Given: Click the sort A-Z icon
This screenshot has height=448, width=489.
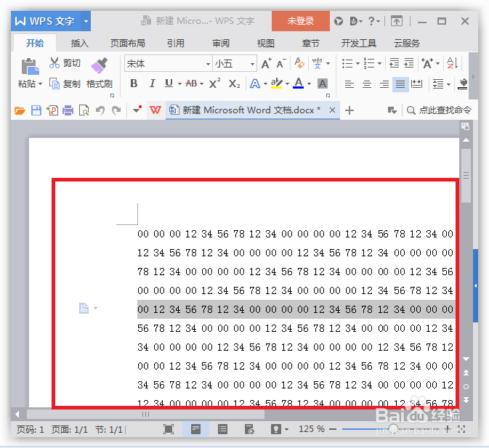Looking at the screenshot, I should point(452,63).
